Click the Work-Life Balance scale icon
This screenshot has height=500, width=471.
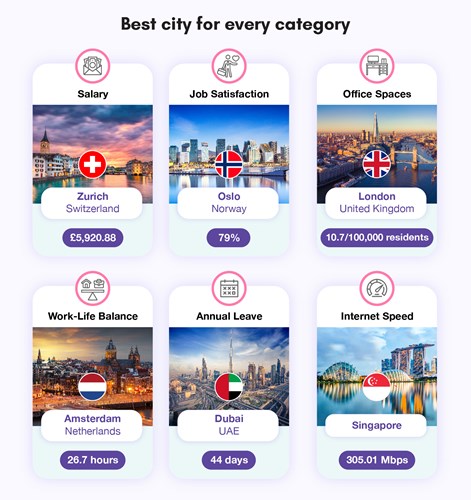[x=93, y=288]
